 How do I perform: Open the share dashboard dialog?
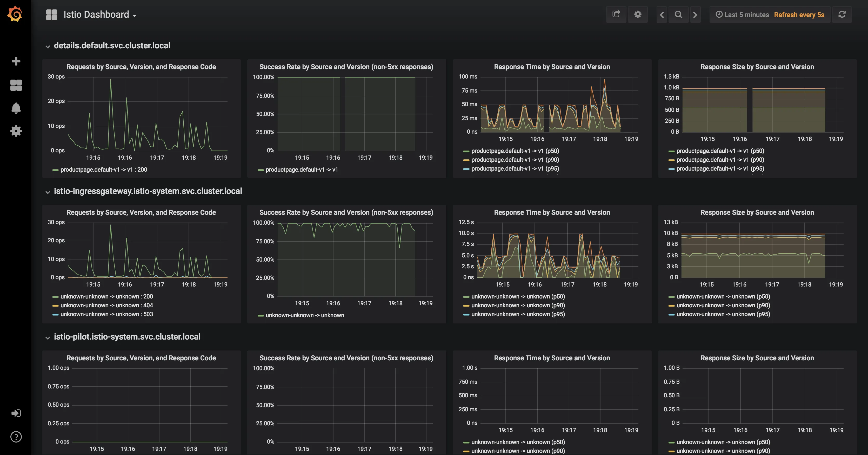pyautogui.click(x=616, y=15)
